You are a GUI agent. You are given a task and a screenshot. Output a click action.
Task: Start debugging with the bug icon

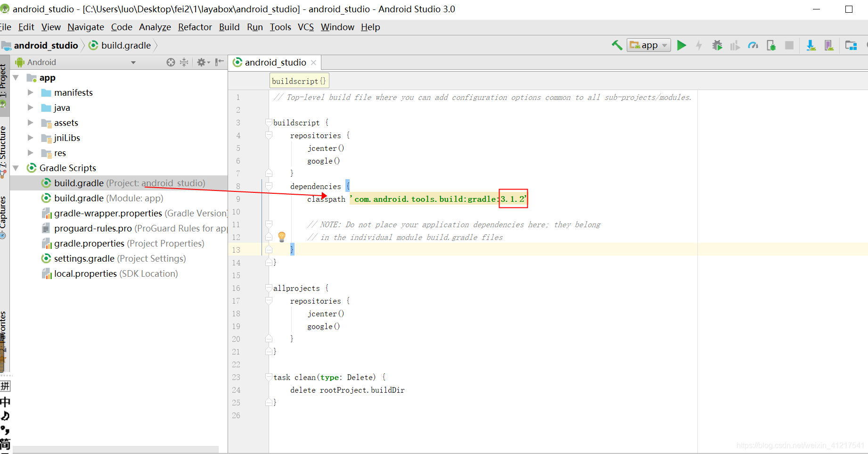coord(717,45)
